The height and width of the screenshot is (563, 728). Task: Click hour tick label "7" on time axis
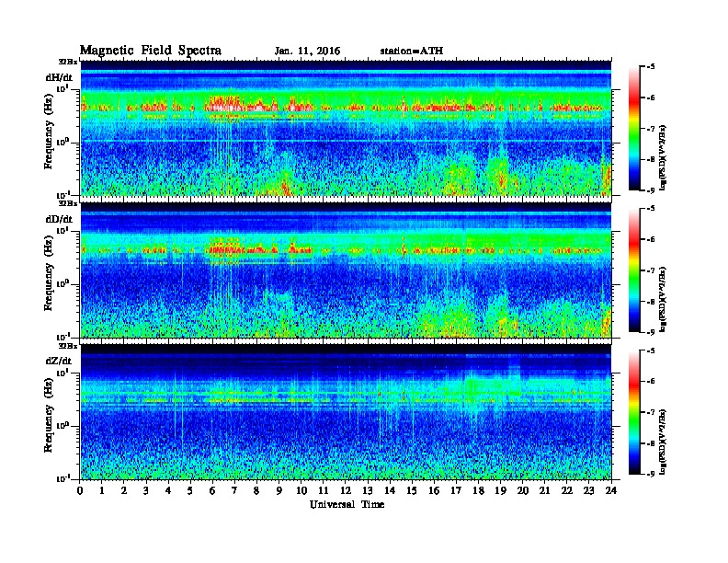pos(235,491)
